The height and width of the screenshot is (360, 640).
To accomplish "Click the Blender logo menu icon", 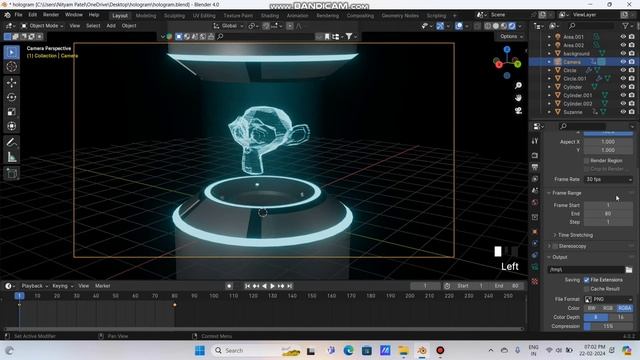I will coord(7,15).
